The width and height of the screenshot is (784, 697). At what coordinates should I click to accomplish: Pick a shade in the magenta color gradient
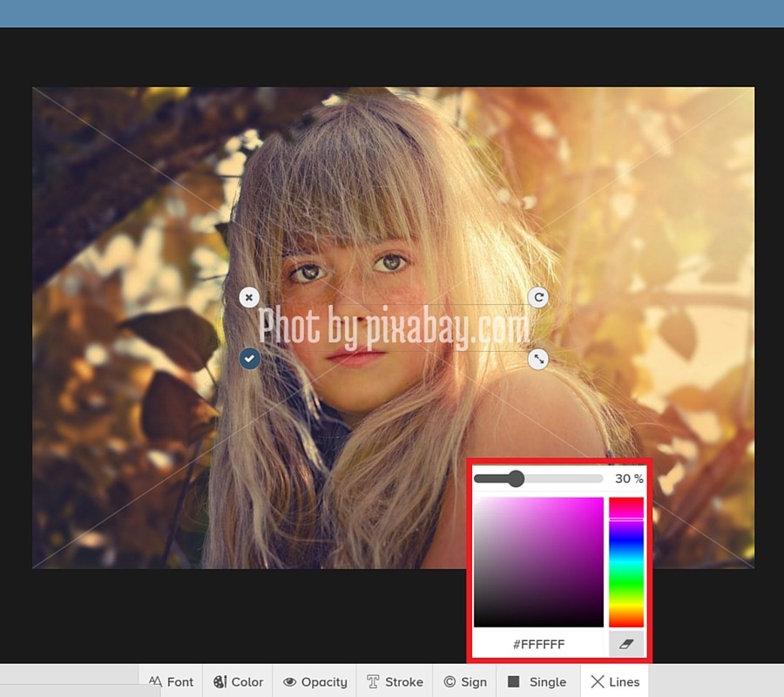pos(538,562)
